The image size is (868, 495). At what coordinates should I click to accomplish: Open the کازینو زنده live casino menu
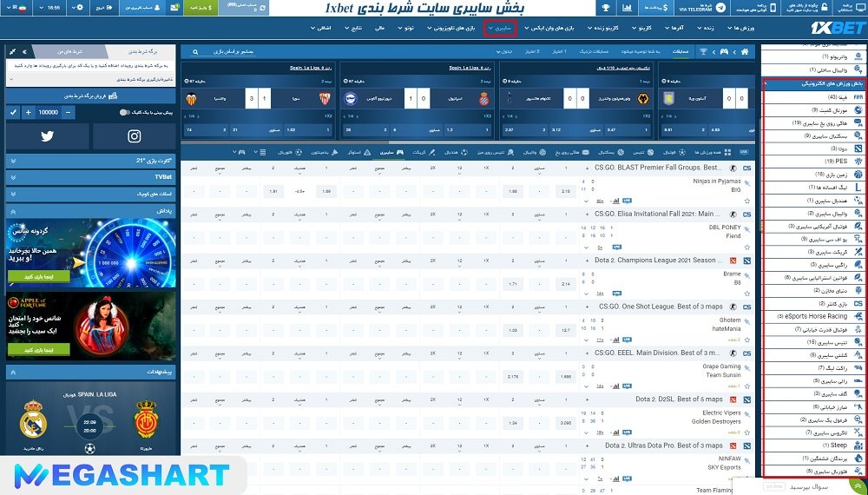pos(603,29)
